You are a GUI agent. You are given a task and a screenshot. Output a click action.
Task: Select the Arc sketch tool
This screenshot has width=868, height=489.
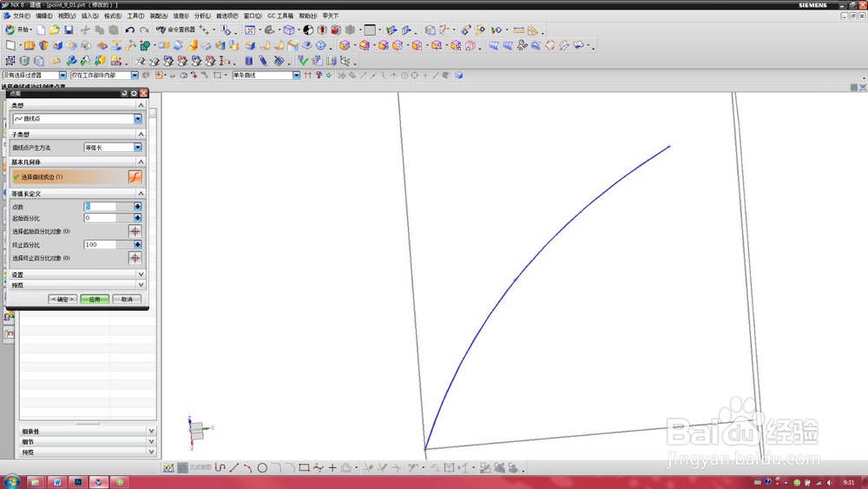(248, 468)
